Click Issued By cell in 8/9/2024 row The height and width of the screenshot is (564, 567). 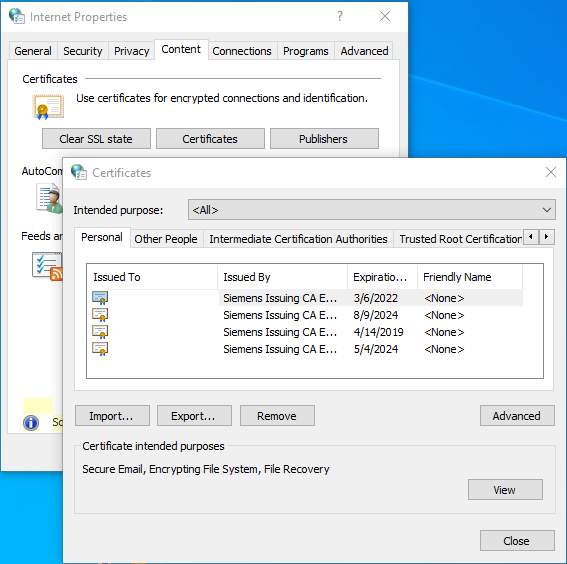[280, 315]
